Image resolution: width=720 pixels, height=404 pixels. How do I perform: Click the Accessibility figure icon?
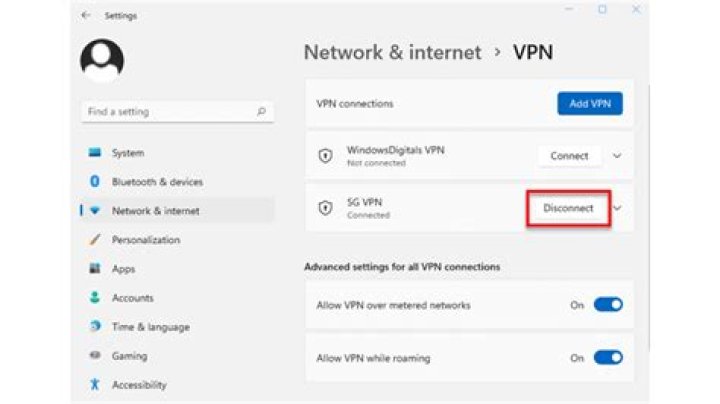pos(95,385)
